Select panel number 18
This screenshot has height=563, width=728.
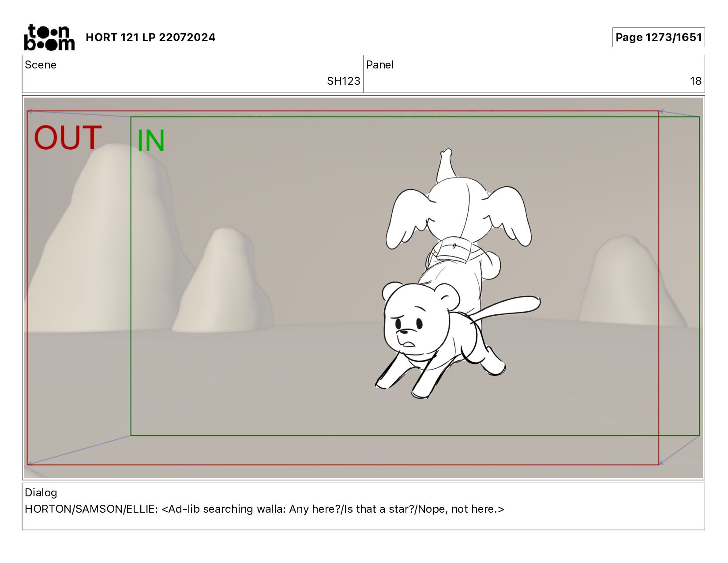(x=696, y=81)
